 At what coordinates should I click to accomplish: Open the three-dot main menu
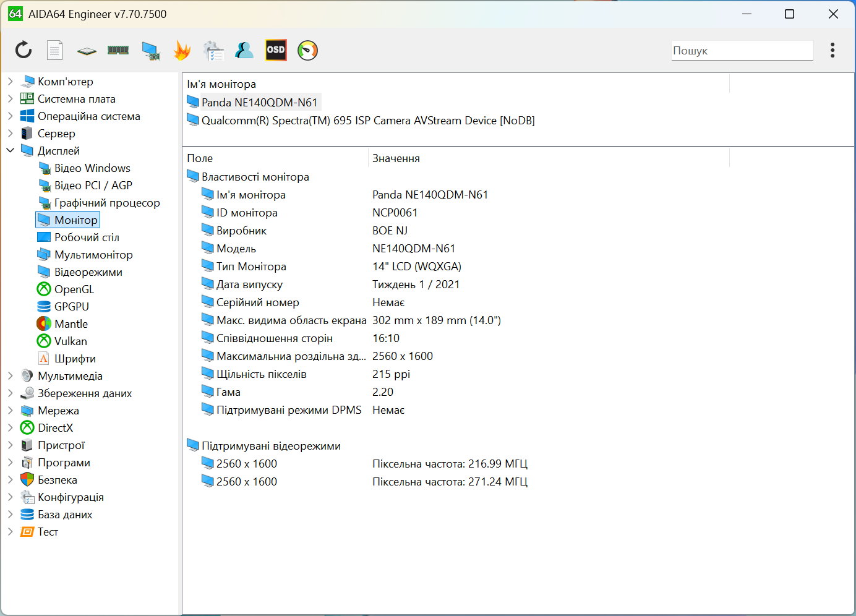(832, 50)
